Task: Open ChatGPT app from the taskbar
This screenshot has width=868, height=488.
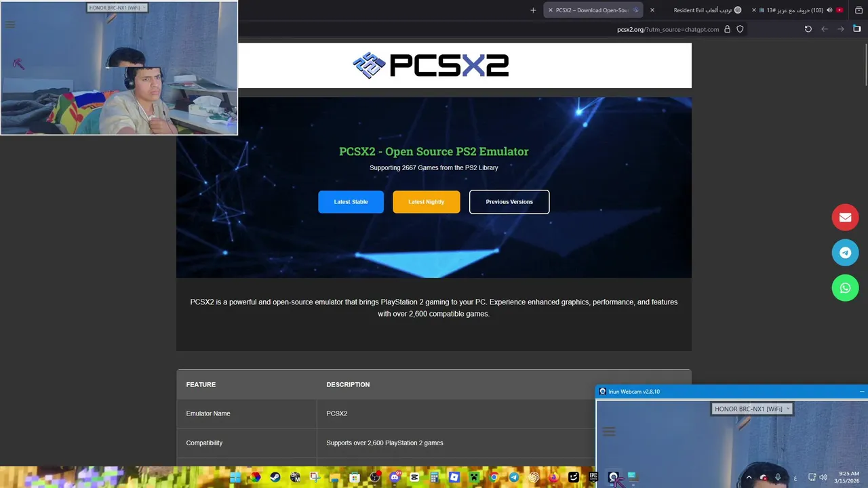Action: [x=534, y=478]
